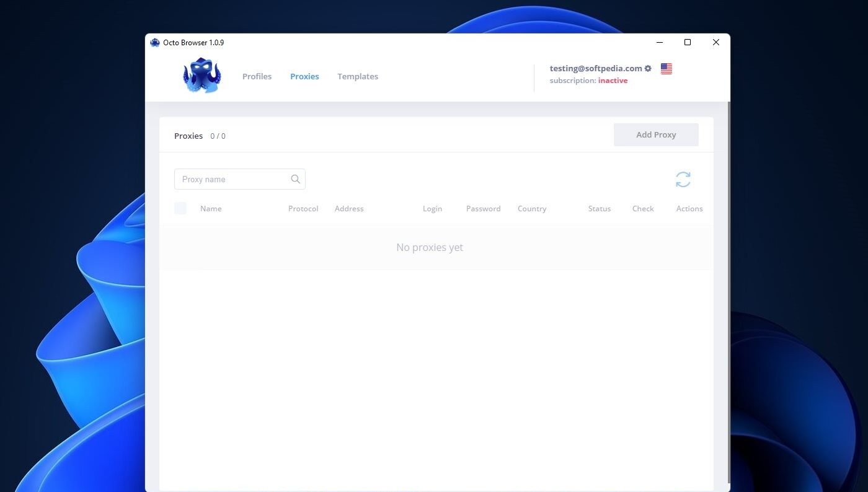Open the Proxies tab
868x492 pixels.
[x=304, y=77]
